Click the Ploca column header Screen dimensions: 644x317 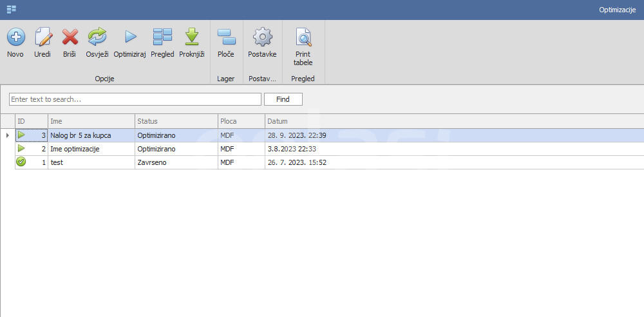(x=241, y=121)
